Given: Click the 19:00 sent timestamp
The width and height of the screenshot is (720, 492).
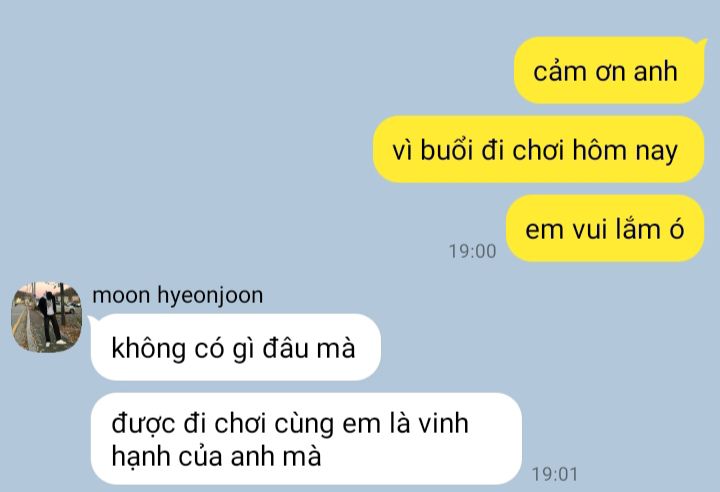Looking at the screenshot, I should [472, 251].
